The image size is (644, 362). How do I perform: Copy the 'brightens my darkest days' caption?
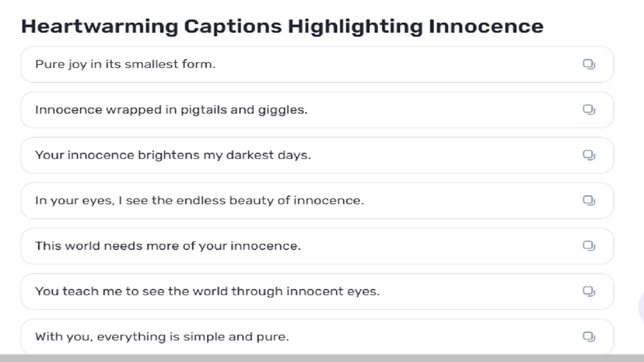589,155
